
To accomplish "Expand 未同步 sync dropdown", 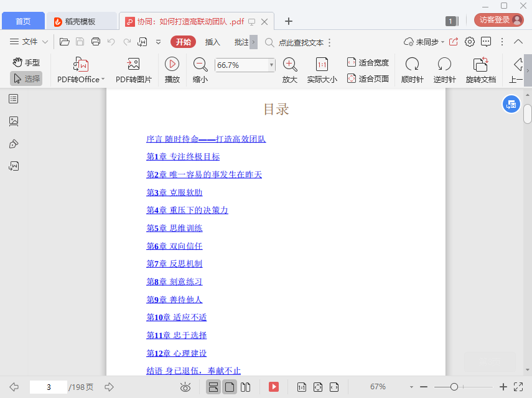I will (x=443, y=42).
